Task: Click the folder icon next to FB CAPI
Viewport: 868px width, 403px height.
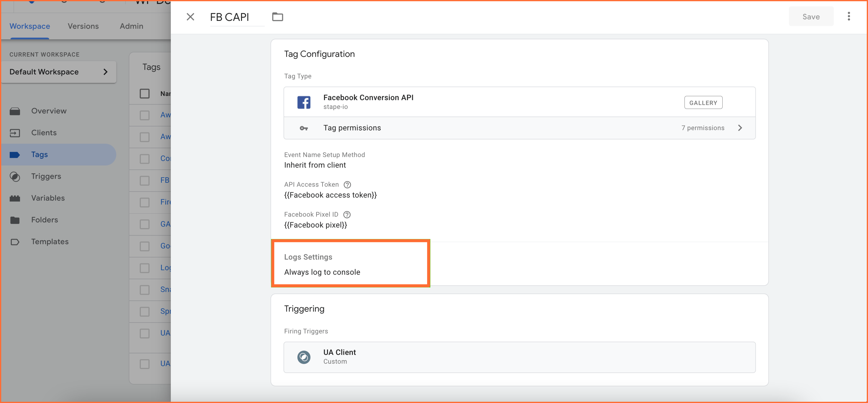Action: pos(278,17)
